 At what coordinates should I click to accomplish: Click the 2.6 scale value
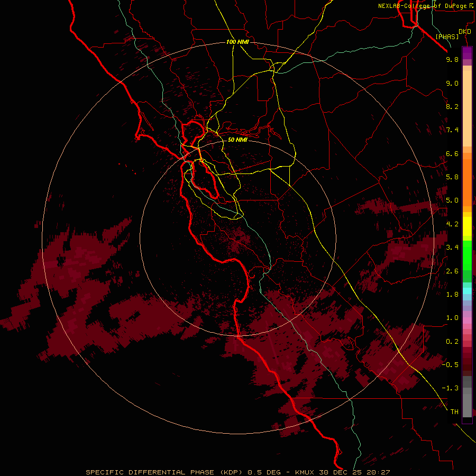[452, 271]
